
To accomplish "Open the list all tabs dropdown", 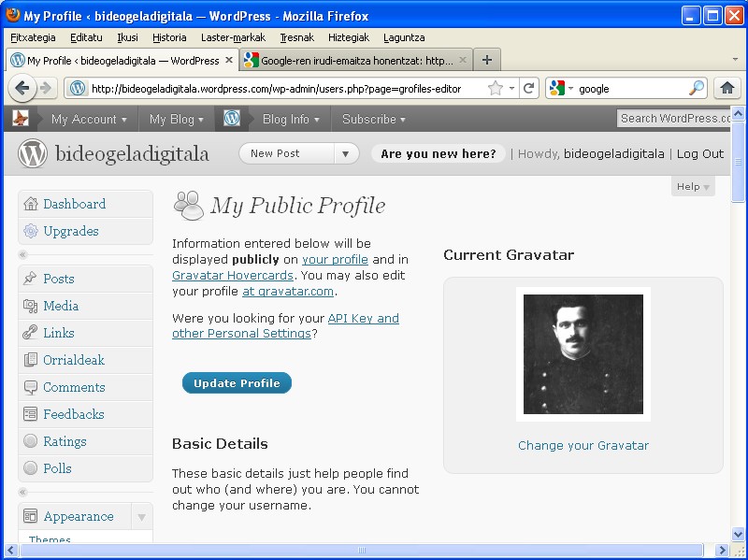I will click(x=736, y=60).
